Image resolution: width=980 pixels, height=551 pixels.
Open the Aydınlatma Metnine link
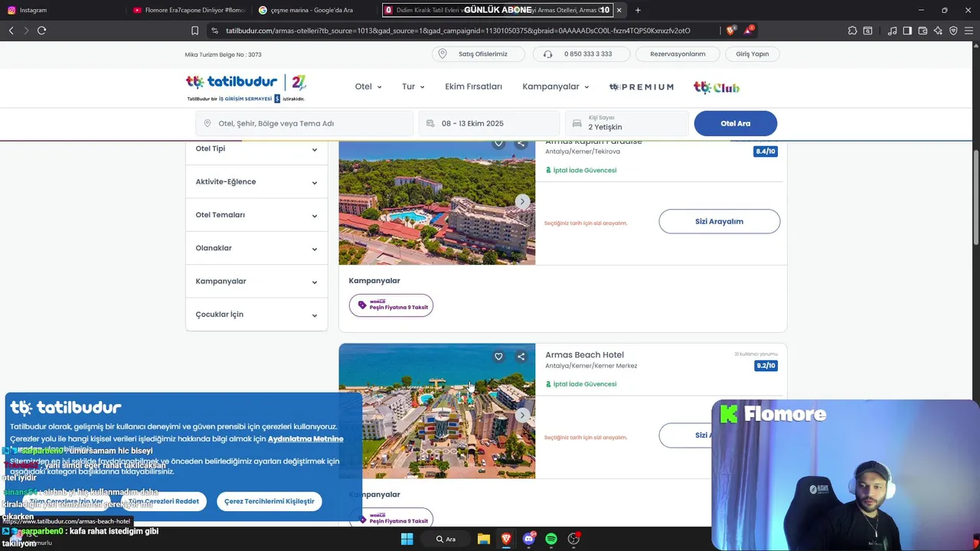305,439
